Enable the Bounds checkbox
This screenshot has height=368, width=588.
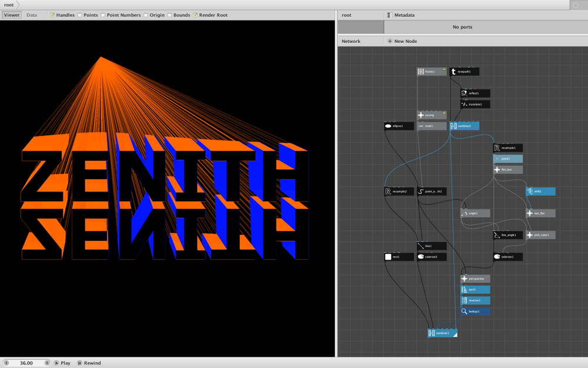[x=169, y=15]
